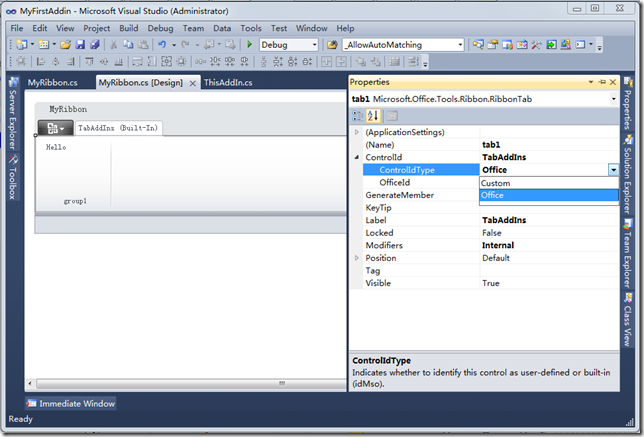Open the Server Explorer side panel
The image size is (644, 437).
click(13, 113)
